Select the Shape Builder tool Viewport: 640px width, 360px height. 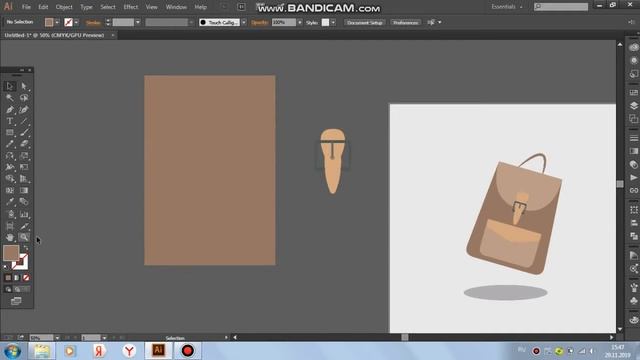(10, 179)
